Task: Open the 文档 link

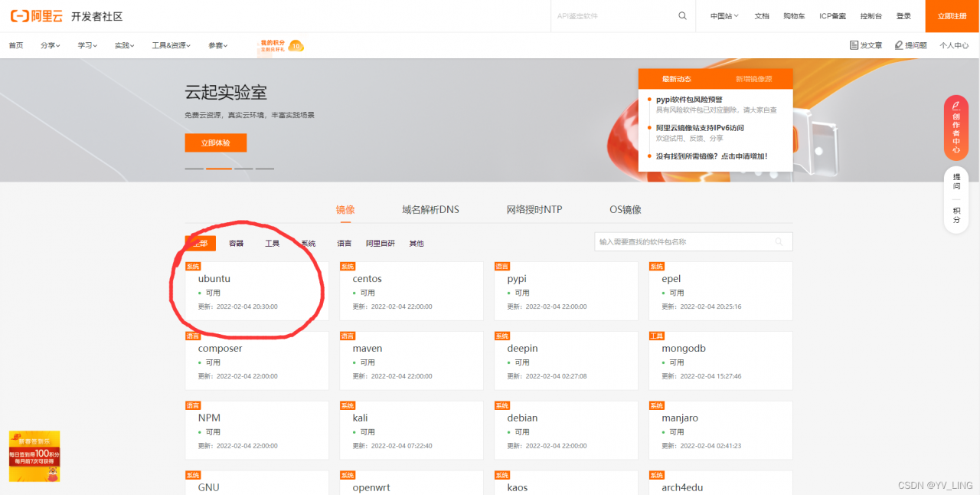Action: 762,16
